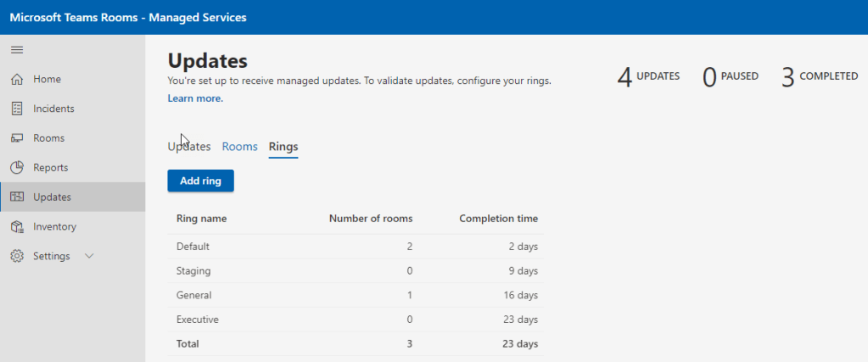Click the Executive ring entry
868x362 pixels.
[x=198, y=320]
